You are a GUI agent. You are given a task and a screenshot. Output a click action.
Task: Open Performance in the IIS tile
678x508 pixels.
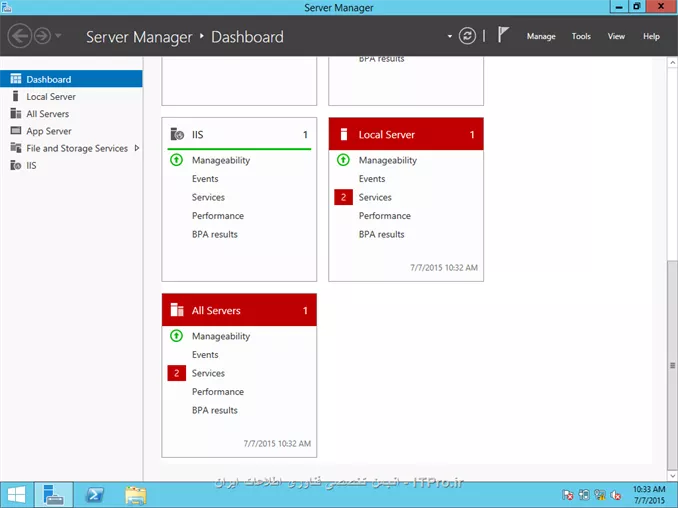(x=218, y=216)
